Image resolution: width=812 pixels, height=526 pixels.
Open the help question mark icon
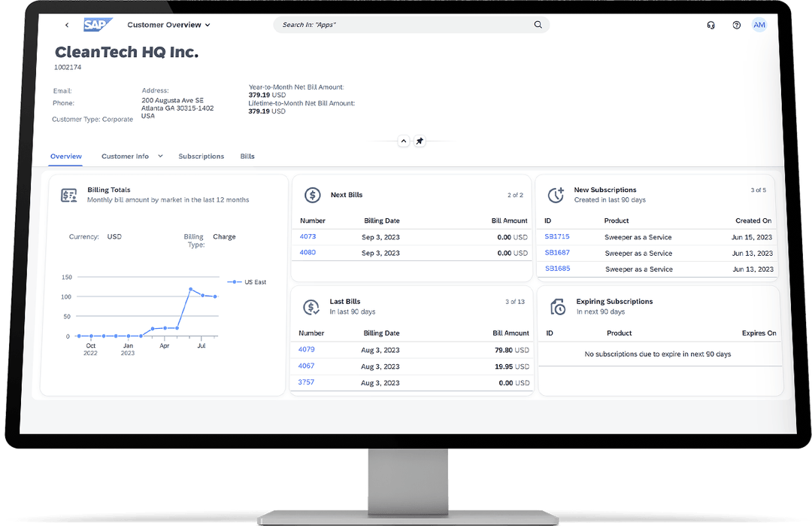pyautogui.click(x=737, y=25)
